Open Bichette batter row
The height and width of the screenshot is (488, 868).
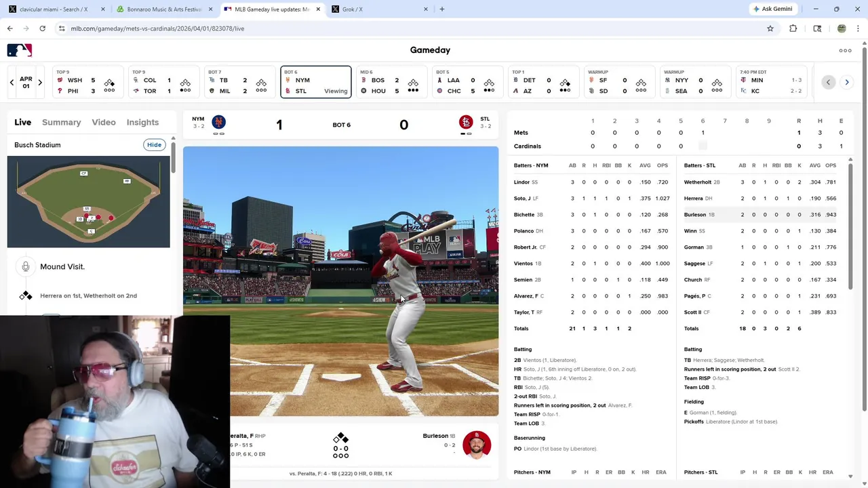pyautogui.click(x=591, y=215)
